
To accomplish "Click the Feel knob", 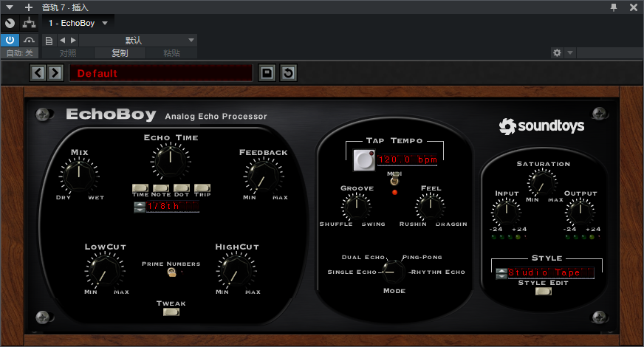I will (x=430, y=207).
